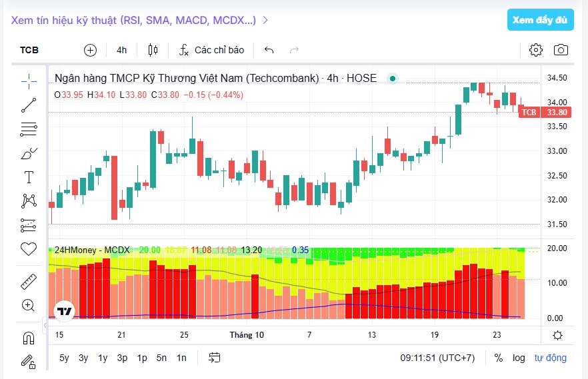
Task: Redo the last chart action
Action: (294, 50)
